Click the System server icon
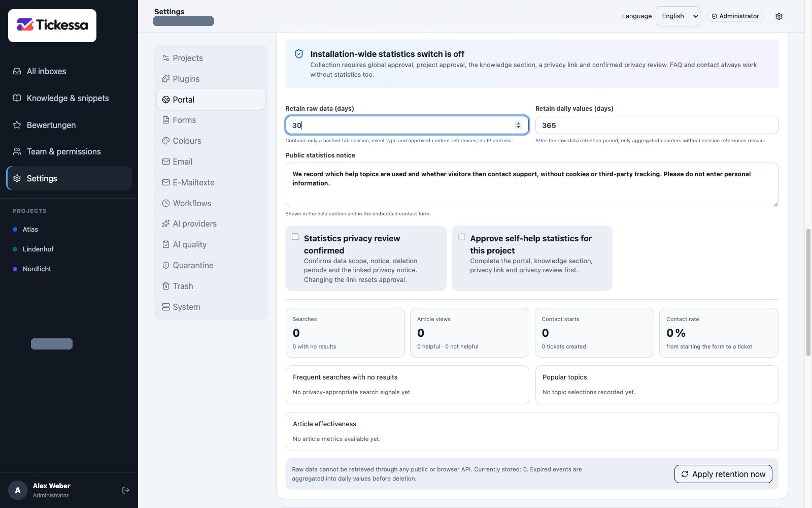 click(165, 307)
